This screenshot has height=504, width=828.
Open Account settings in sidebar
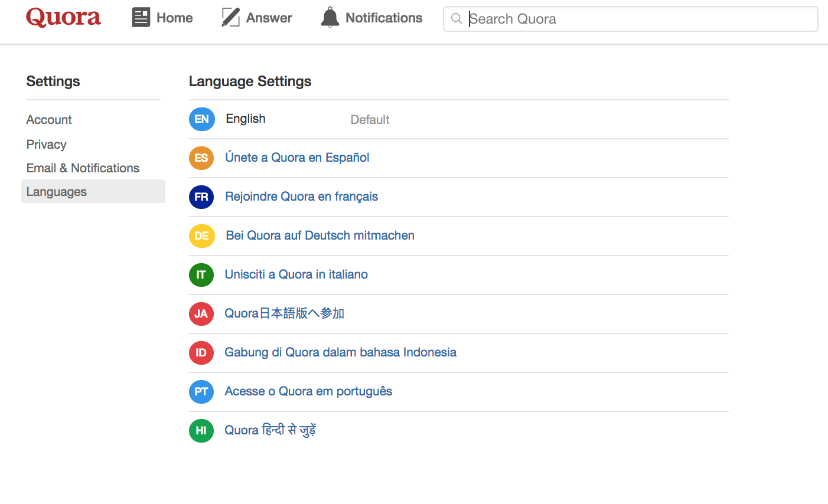[x=49, y=120]
